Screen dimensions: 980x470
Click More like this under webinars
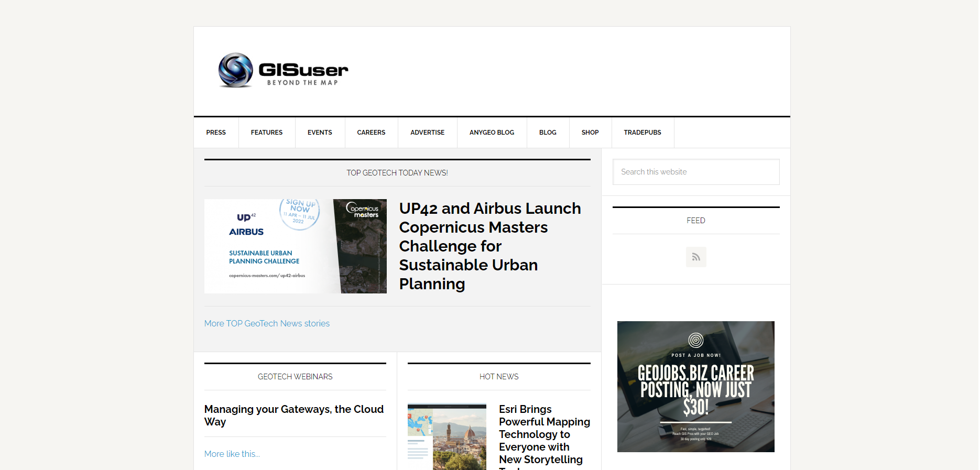tap(232, 454)
